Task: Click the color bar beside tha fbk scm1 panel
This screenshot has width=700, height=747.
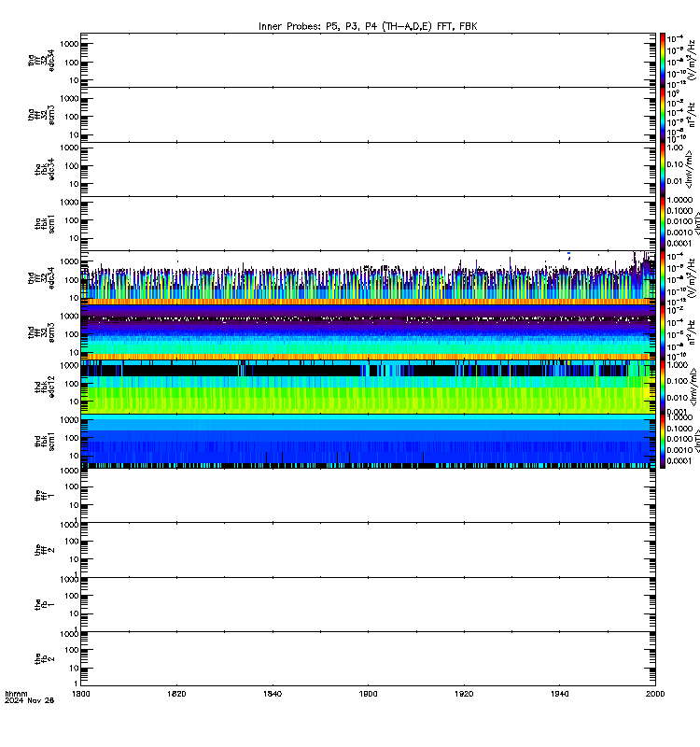Action: coord(663,223)
